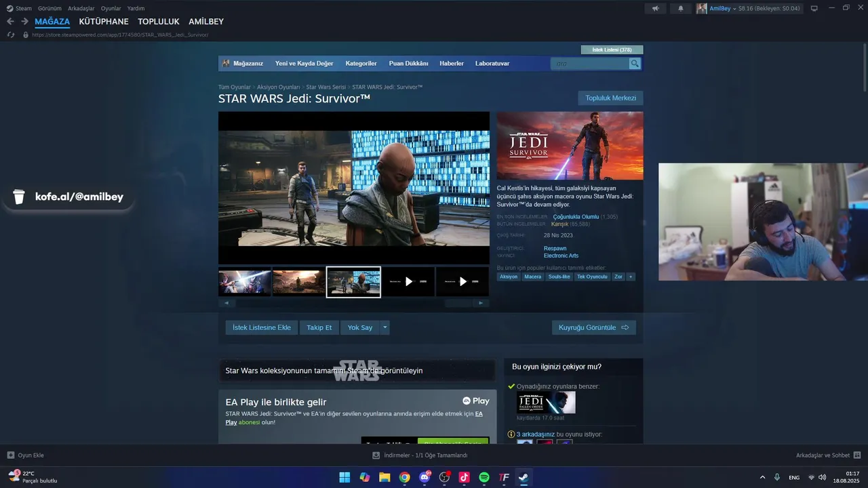This screenshot has height=488, width=868.
Task: Open the announcements megaphone icon
Action: [655, 8]
